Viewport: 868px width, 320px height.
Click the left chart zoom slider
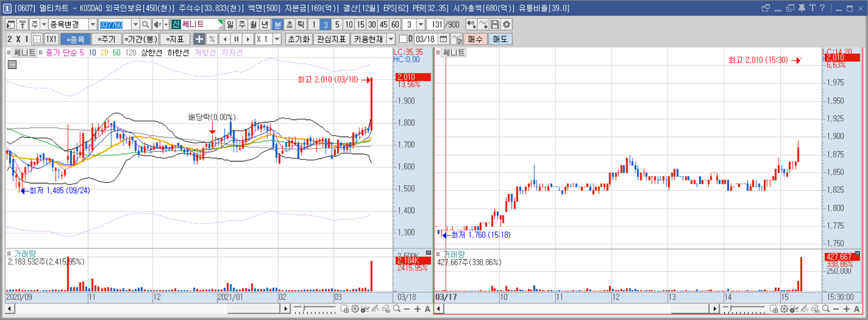coord(315,309)
